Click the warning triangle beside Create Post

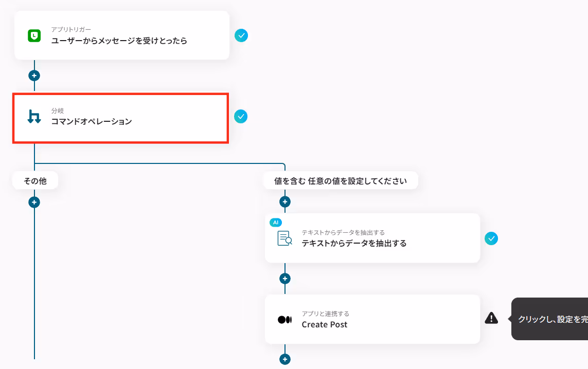tap(491, 318)
